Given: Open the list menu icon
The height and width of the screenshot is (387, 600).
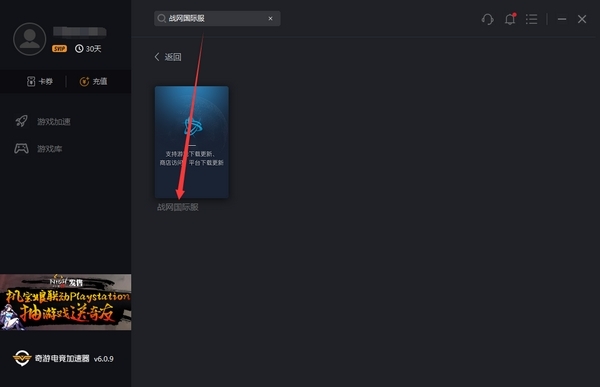Looking at the screenshot, I should coord(532,19).
